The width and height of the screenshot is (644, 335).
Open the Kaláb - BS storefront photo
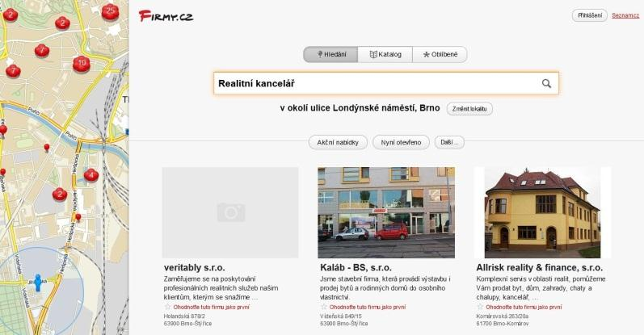(x=386, y=212)
